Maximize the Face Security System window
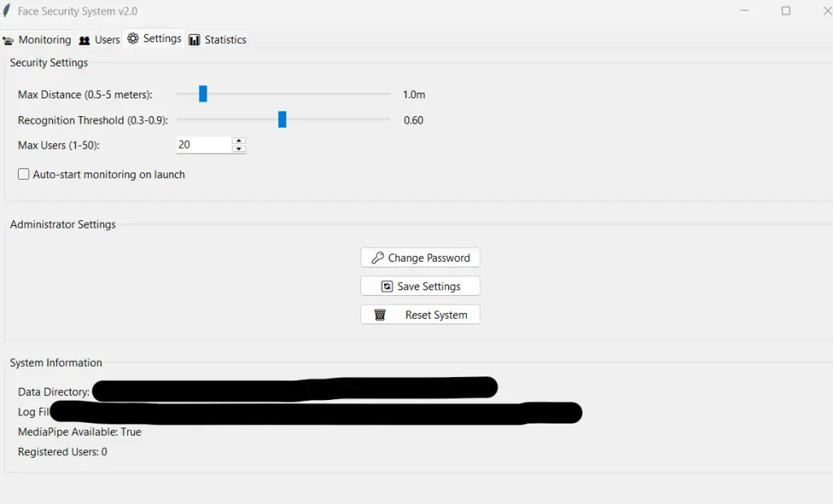This screenshot has width=833, height=504. (786, 11)
